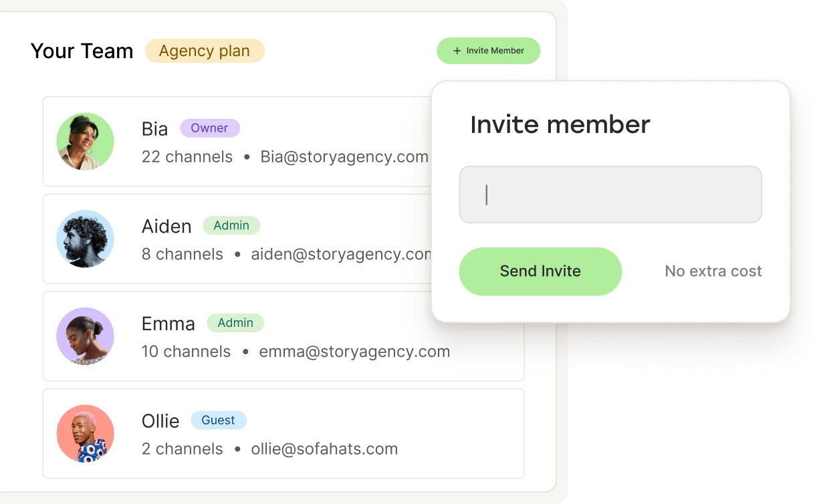Click Ollie's Guest role badge
This screenshot has height=504, width=813.
pyautogui.click(x=219, y=420)
